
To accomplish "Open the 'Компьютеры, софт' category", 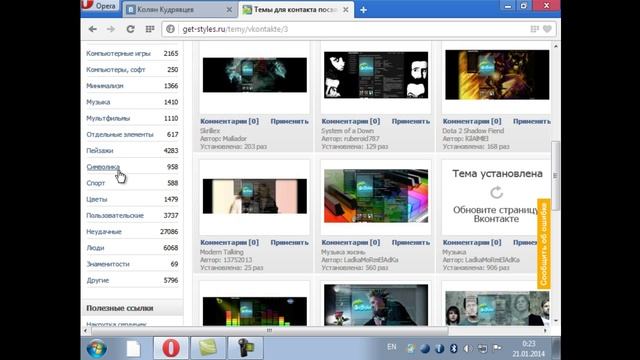I will click(116, 70).
